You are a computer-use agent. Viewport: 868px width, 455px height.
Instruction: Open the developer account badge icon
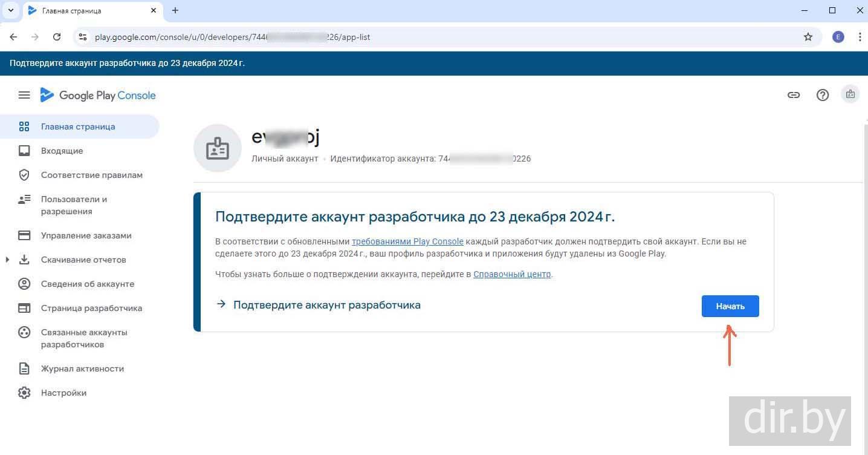(850, 94)
